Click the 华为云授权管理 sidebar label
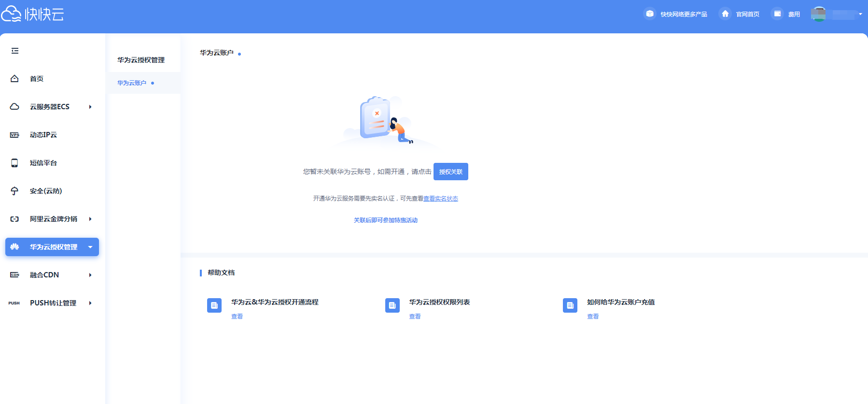The width and height of the screenshot is (868, 404). [54, 247]
